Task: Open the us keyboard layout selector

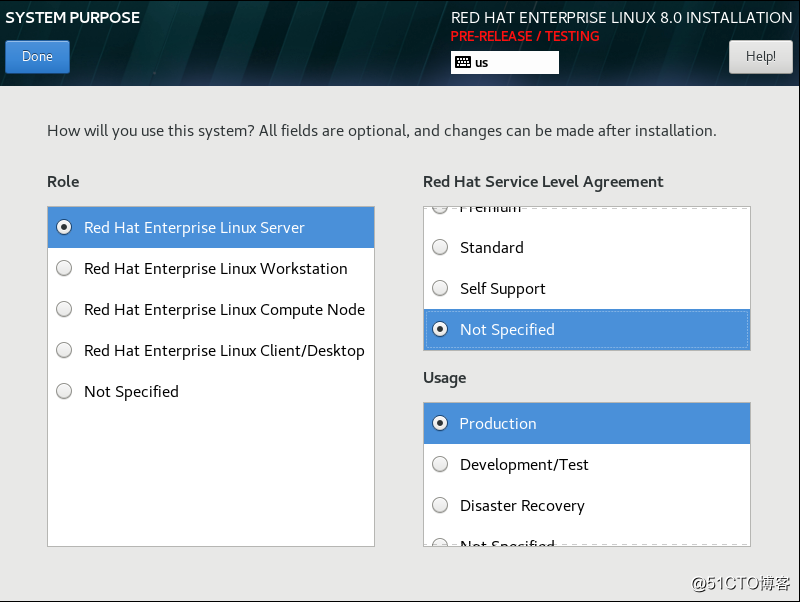Action: click(x=505, y=62)
